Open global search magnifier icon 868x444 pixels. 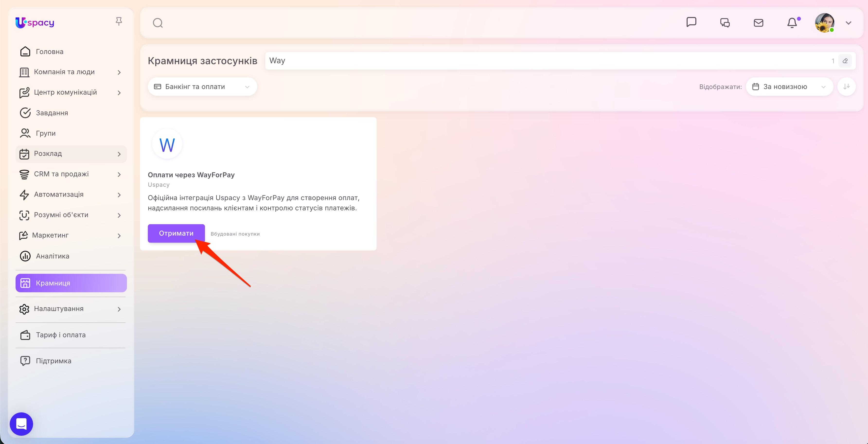tap(158, 23)
